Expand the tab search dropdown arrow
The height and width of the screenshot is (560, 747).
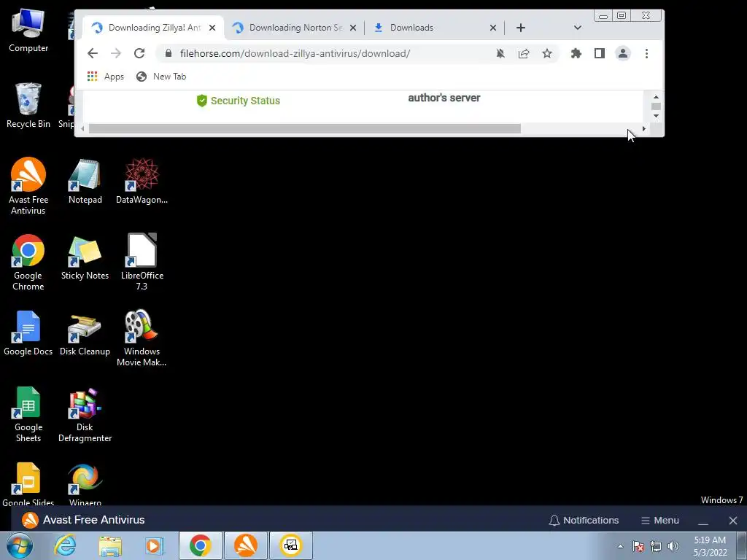(x=578, y=28)
